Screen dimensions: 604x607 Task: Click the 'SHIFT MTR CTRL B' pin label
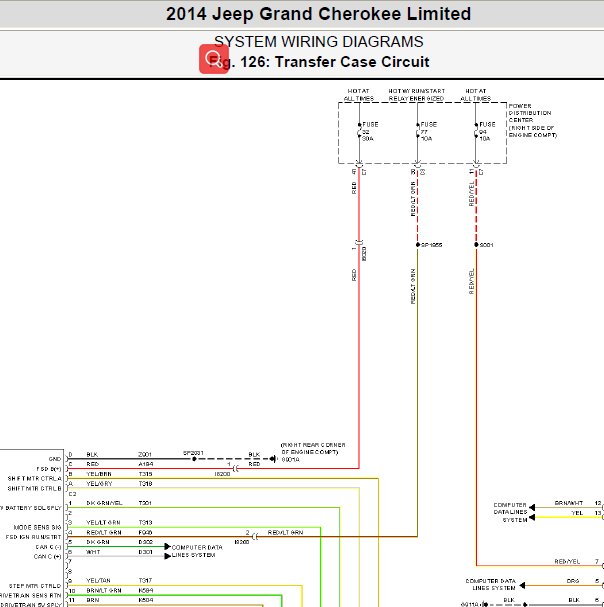34,489
